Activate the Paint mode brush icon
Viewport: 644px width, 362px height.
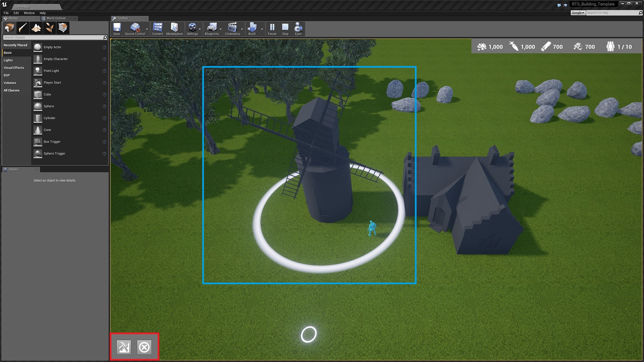(x=23, y=28)
